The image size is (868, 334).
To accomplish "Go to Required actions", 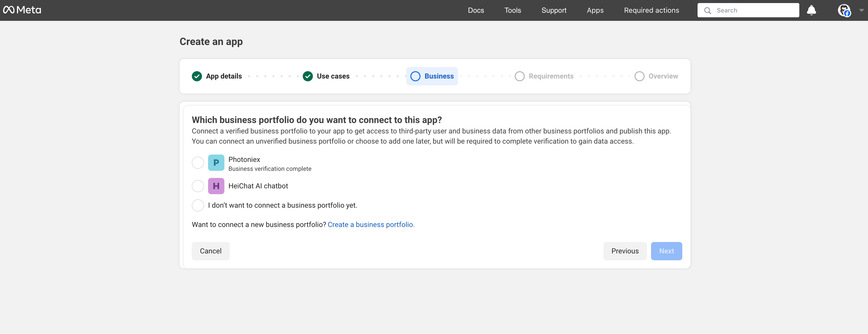I will pos(651,10).
